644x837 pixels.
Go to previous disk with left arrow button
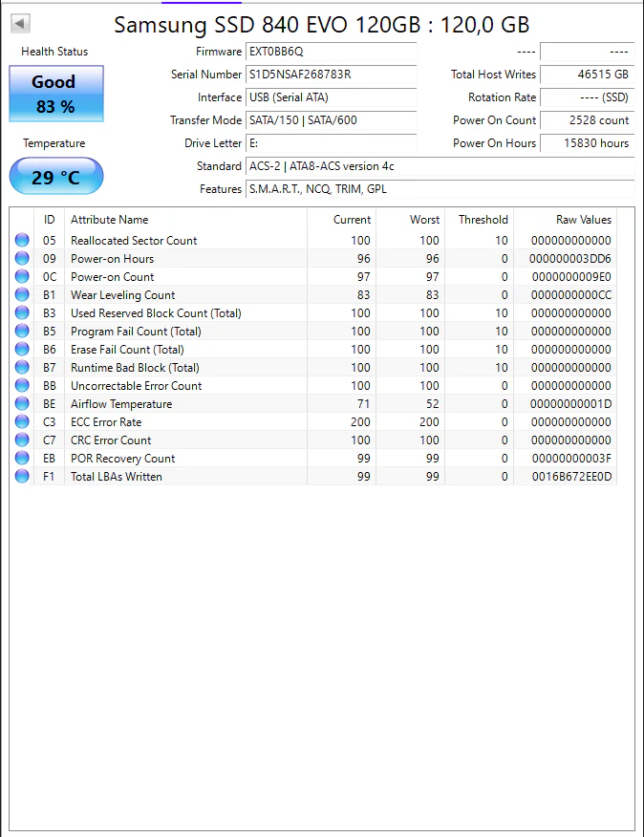(x=20, y=24)
